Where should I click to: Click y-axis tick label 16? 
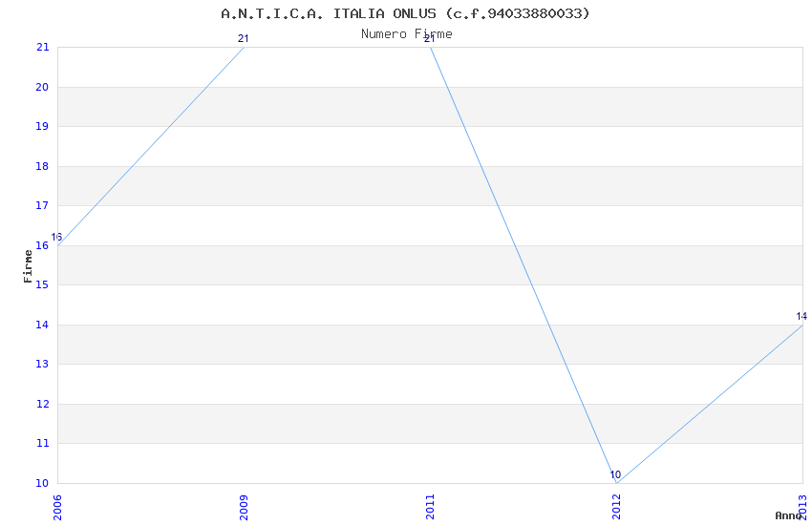coord(42,245)
